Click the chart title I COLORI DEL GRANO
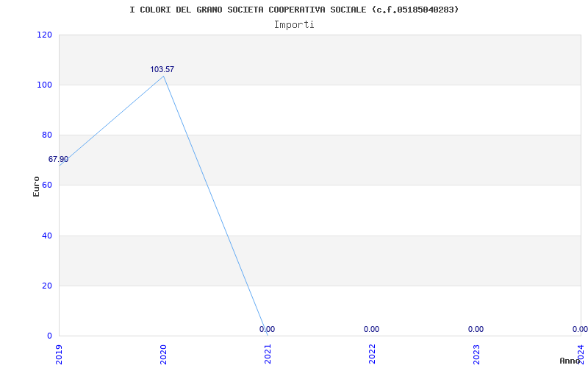Screen dimensions: 588x368 (x=294, y=10)
